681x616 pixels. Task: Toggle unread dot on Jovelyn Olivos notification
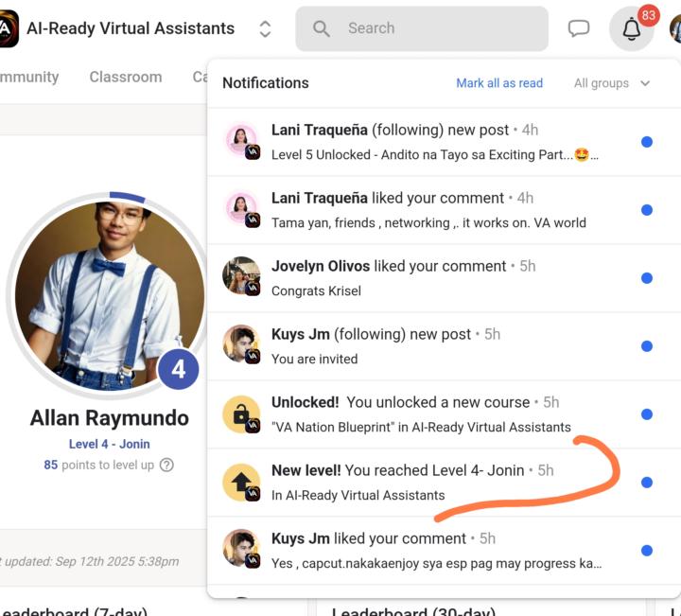coord(647,278)
